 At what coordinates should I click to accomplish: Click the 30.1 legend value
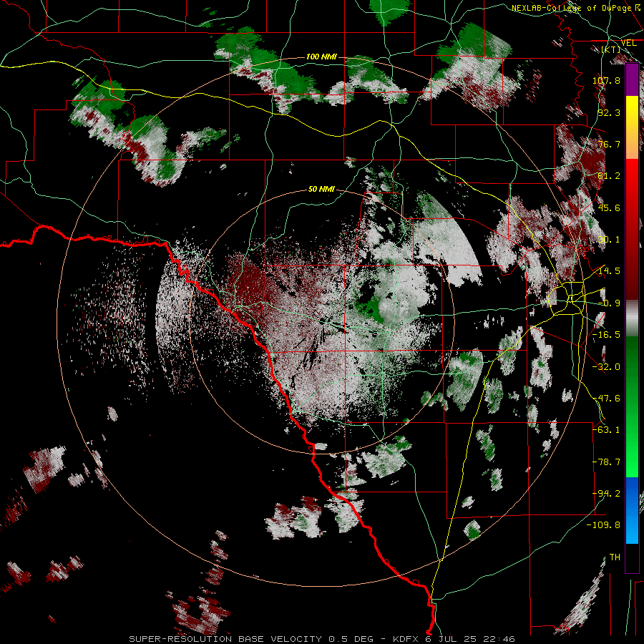(609, 240)
